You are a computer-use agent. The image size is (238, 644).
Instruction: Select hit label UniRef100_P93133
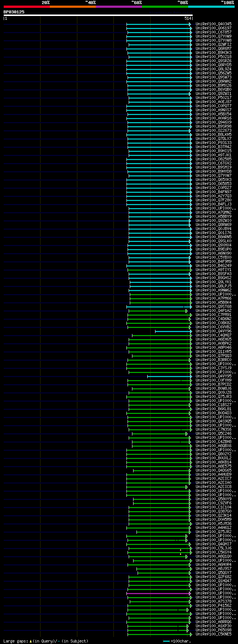point(213,143)
